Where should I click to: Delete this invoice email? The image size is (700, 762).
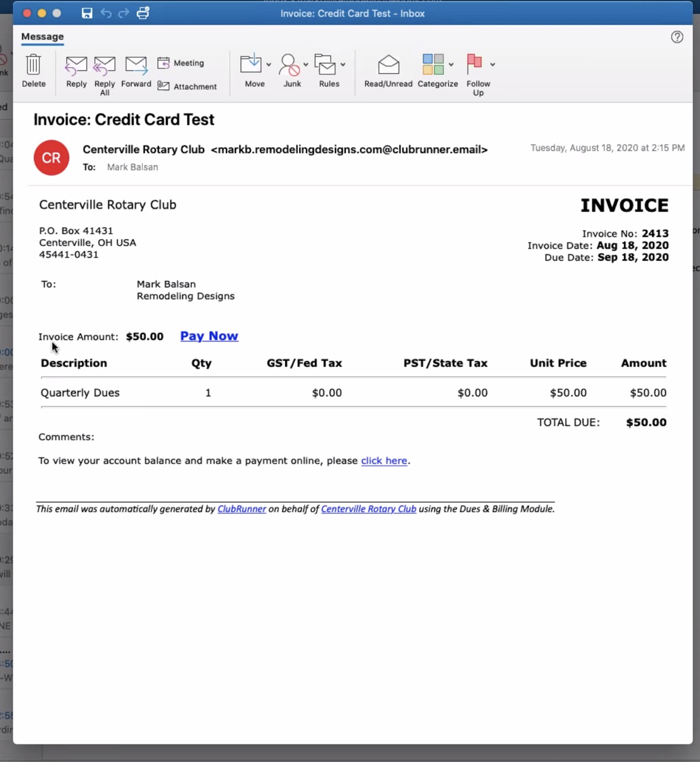[33, 71]
